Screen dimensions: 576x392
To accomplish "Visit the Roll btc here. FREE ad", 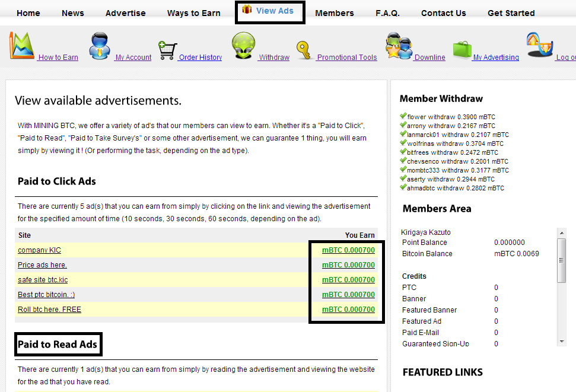I will tap(49, 309).
